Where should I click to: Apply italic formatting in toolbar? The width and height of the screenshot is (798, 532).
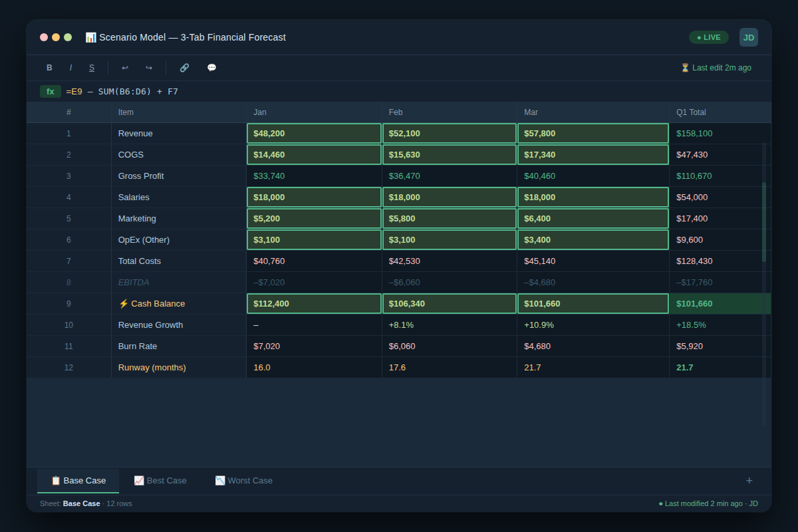pos(70,68)
